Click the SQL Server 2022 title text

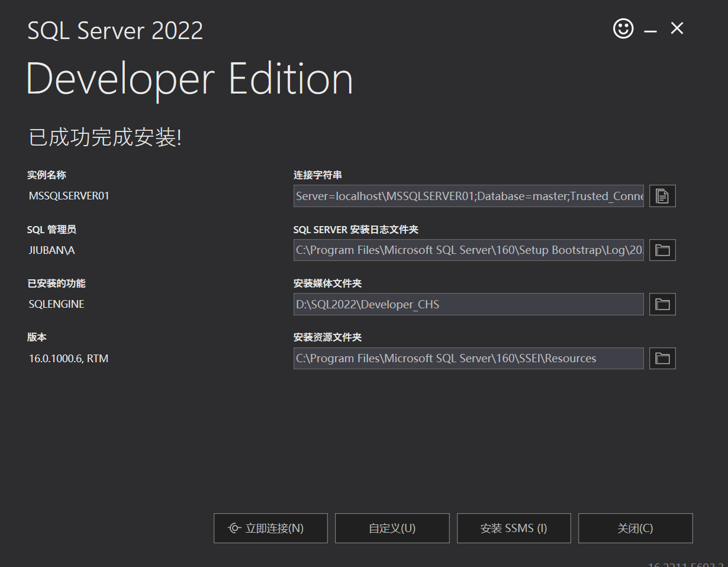click(x=115, y=31)
